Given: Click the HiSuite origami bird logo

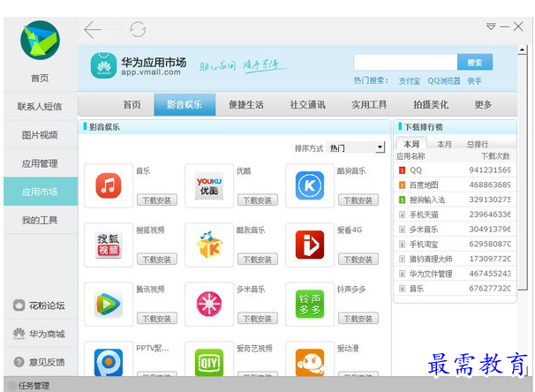Looking at the screenshot, I should tap(40, 41).
